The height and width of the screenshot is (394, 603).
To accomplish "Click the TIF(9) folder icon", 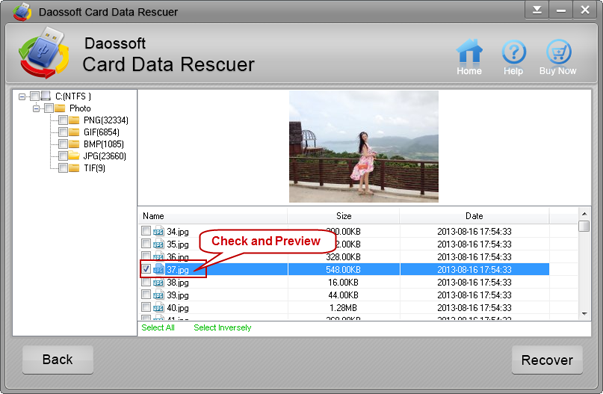I will (74, 168).
